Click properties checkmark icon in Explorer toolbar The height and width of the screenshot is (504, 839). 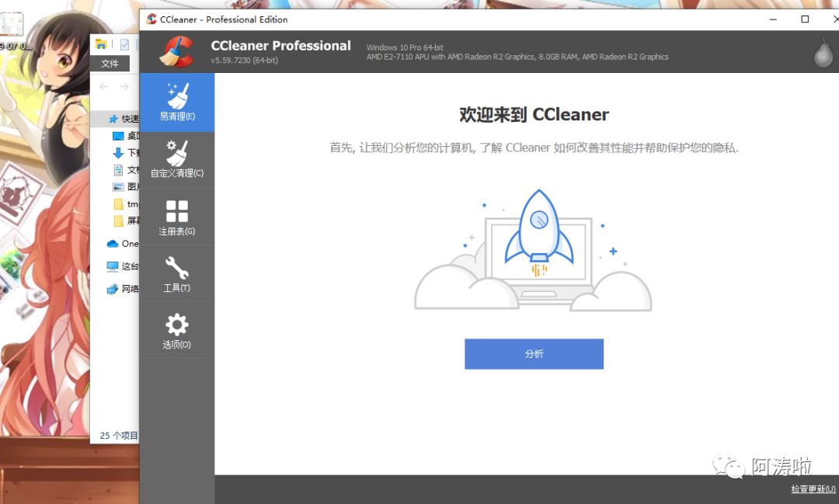coord(124,44)
